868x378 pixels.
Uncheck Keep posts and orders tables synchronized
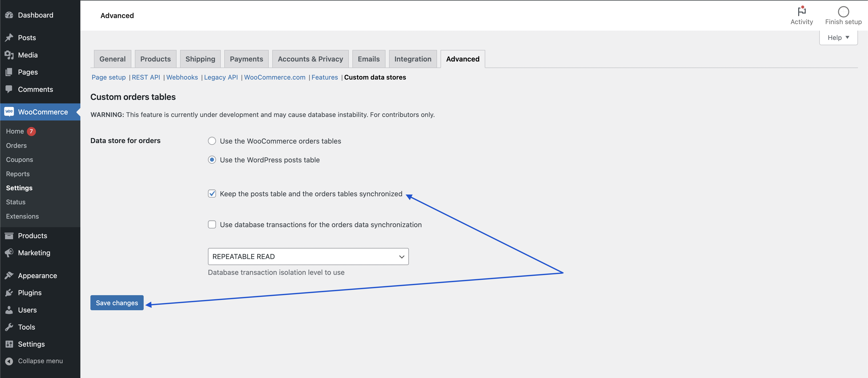[212, 194]
